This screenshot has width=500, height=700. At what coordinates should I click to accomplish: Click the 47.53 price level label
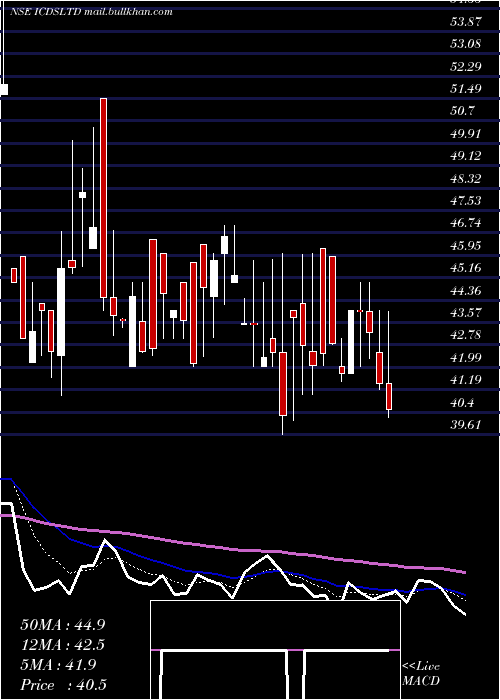click(x=466, y=200)
